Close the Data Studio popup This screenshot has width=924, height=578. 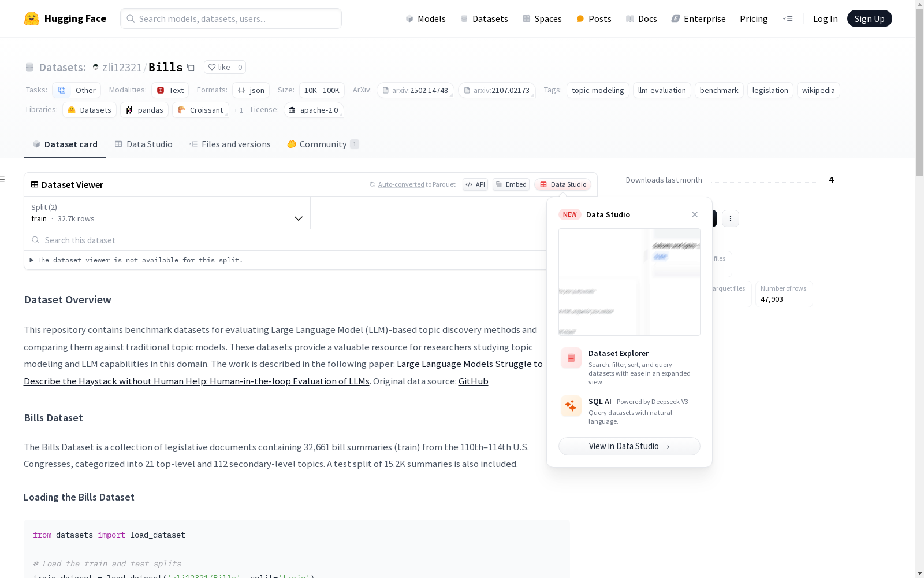695,214
